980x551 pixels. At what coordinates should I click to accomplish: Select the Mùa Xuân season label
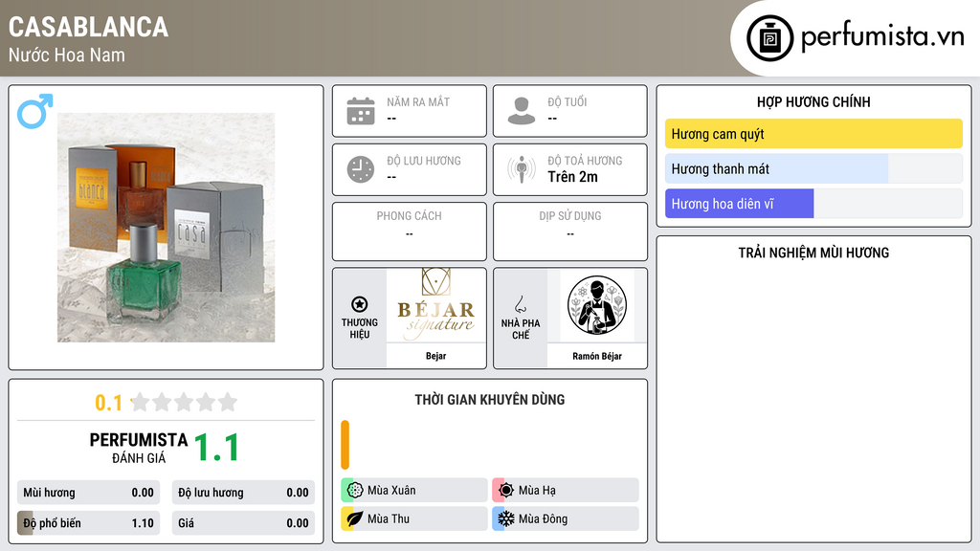tap(391, 491)
